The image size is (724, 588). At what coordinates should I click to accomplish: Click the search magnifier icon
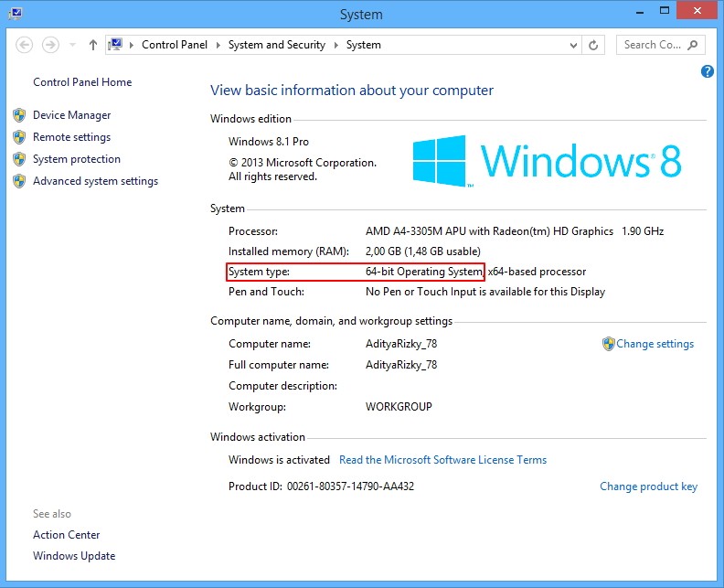(693, 45)
